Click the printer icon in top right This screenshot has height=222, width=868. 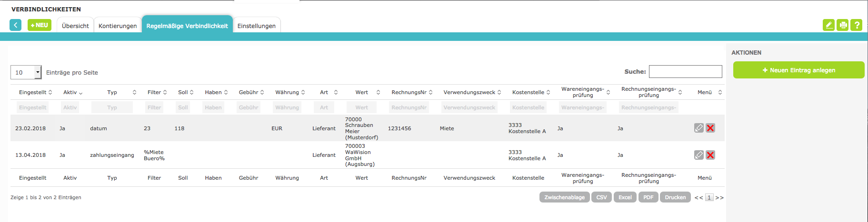(x=843, y=25)
